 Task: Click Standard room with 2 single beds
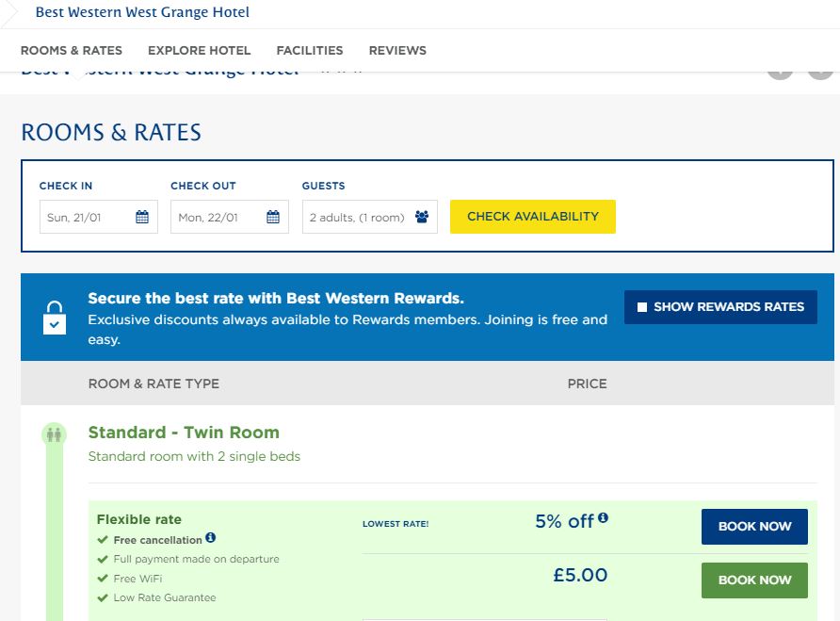(x=194, y=456)
